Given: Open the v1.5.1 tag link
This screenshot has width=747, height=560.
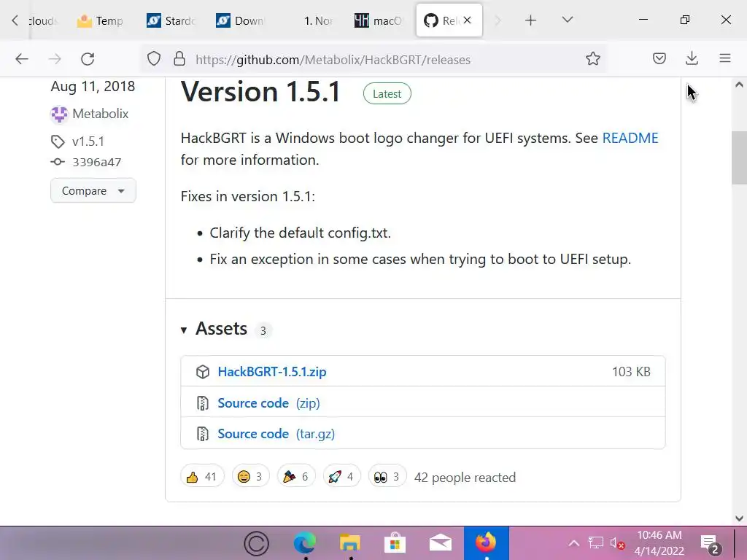Looking at the screenshot, I should click(88, 141).
